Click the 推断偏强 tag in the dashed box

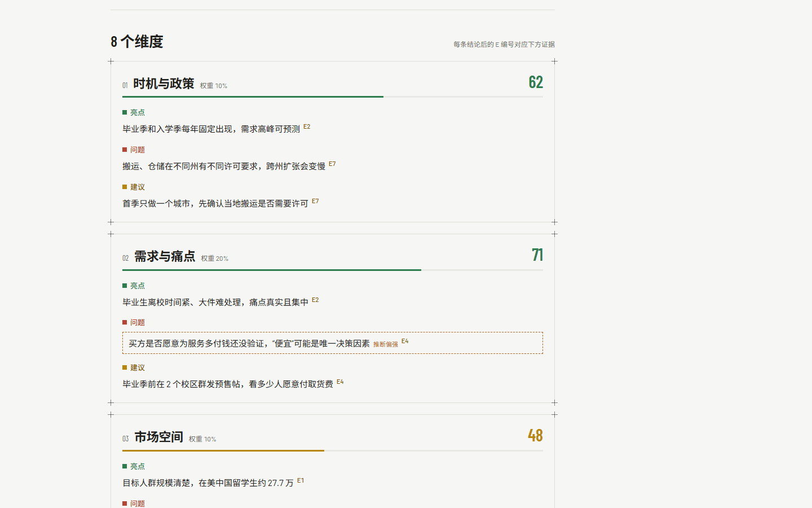pos(386,344)
